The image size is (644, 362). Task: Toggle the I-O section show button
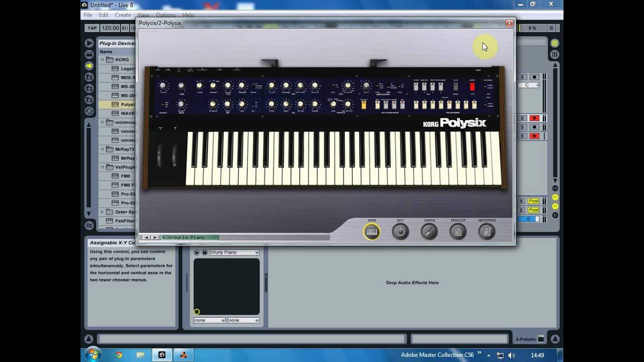coord(555,189)
